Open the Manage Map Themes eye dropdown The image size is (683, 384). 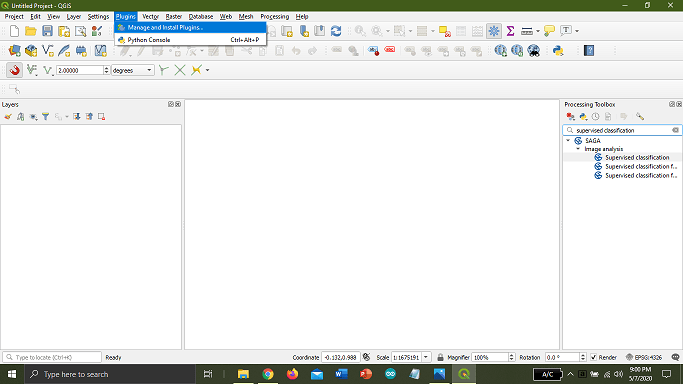coord(33,117)
